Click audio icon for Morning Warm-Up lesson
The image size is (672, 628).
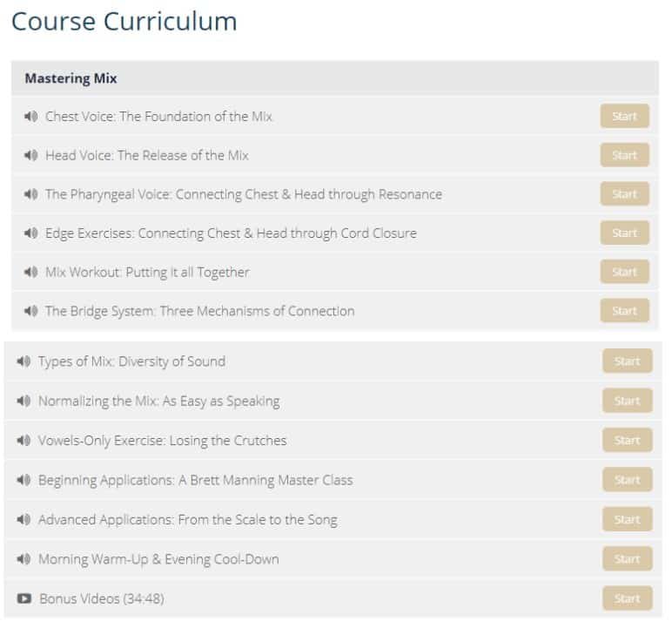point(24,559)
